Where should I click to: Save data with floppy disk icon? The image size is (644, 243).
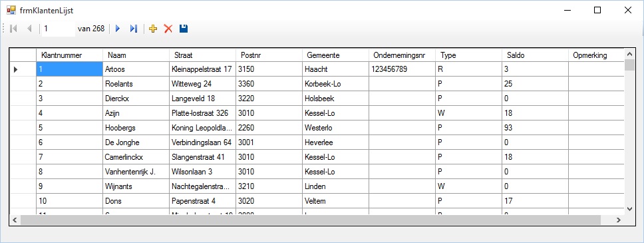coord(184,29)
